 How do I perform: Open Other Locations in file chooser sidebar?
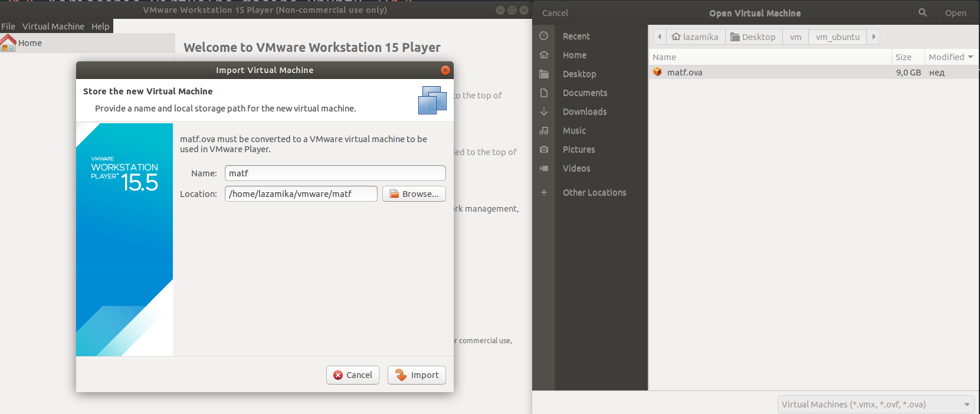(x=594, y=192)
